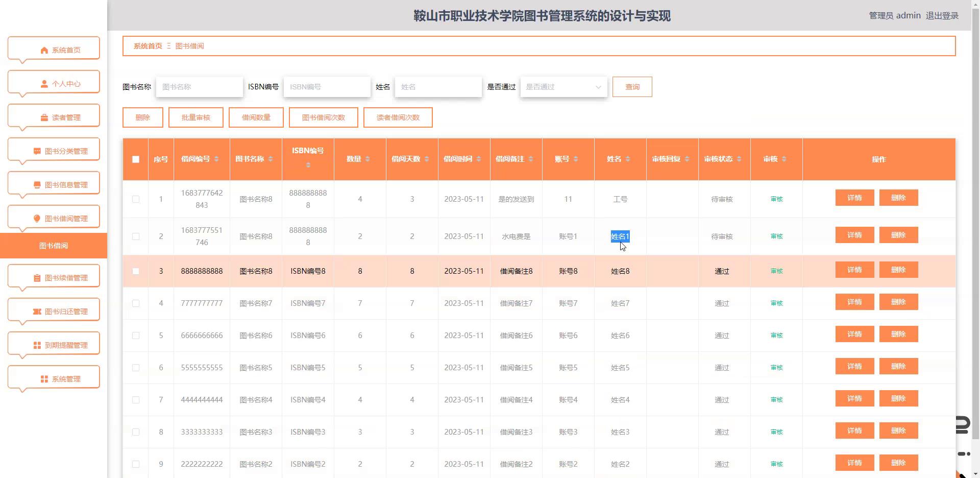The width and height of the screenshot is (980, 478).
Task: Check the checkbox for row 1
Action: click(x=136, y=199)
